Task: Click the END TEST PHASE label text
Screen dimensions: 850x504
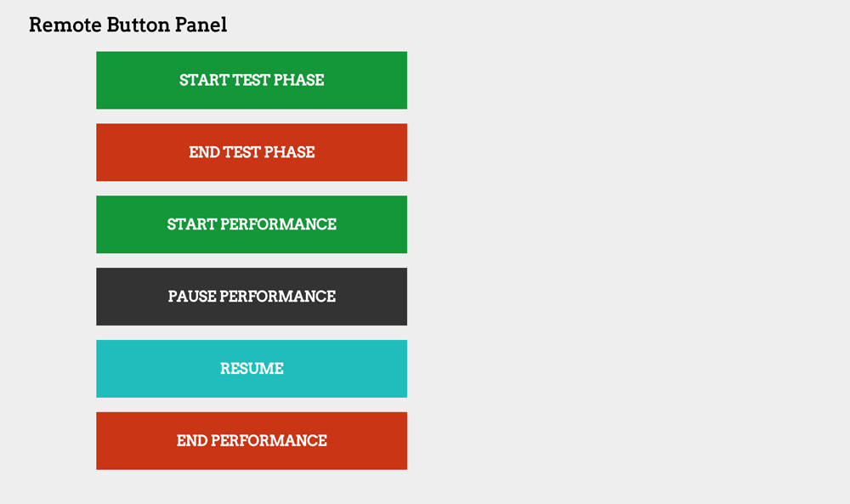Action: (252, 152)
